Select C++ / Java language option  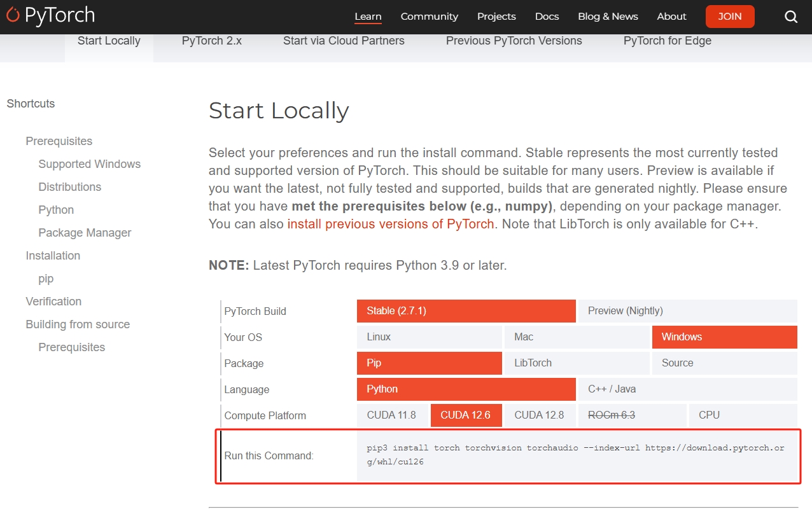click(688, 389)
